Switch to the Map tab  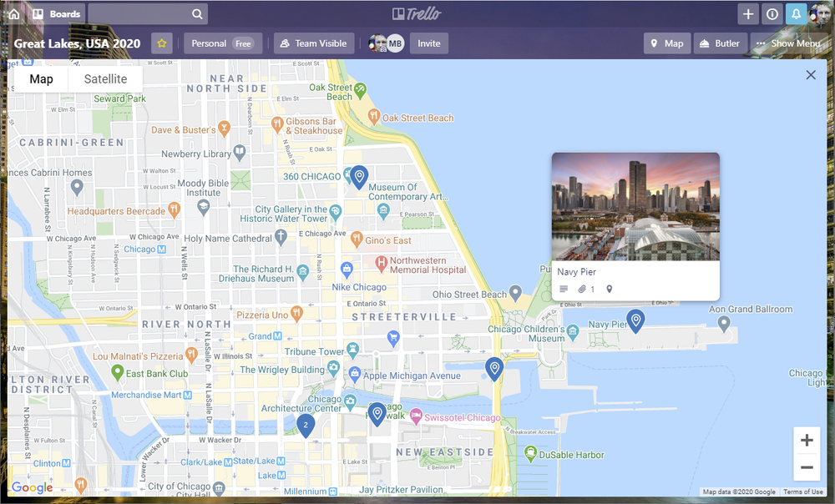40,78
